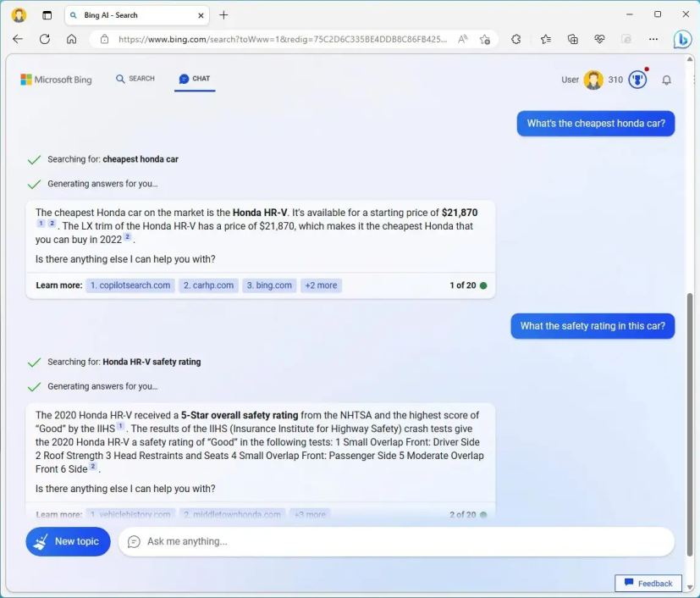The height and width of the screenshot is (598, 700).
Task: Click the browser address bar URL
Action: coord(282,39)
